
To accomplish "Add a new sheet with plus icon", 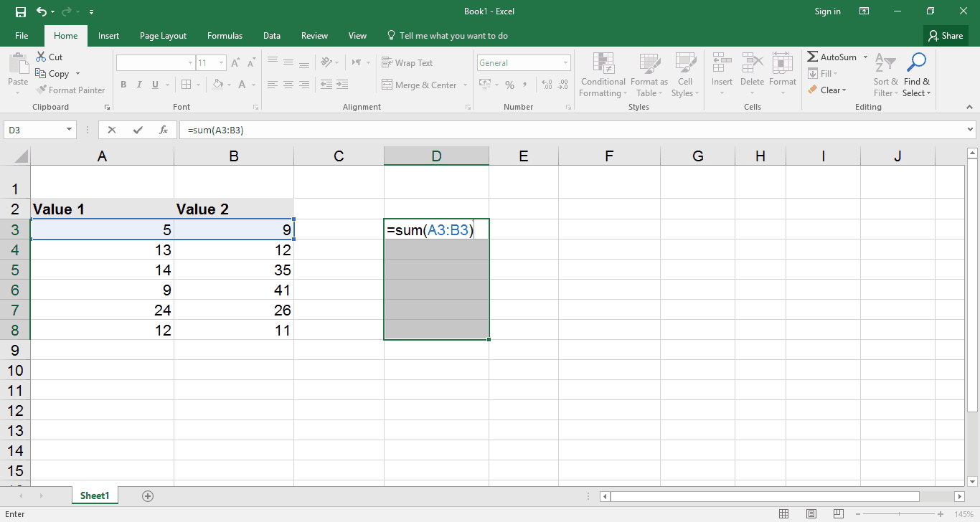I will point(148,495).
